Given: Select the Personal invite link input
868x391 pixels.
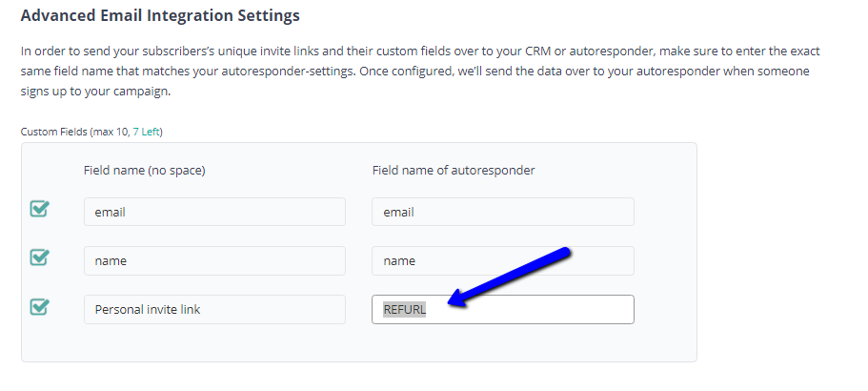Looking at the screenshot, I should pyautogui.click(x=214, y=309).
